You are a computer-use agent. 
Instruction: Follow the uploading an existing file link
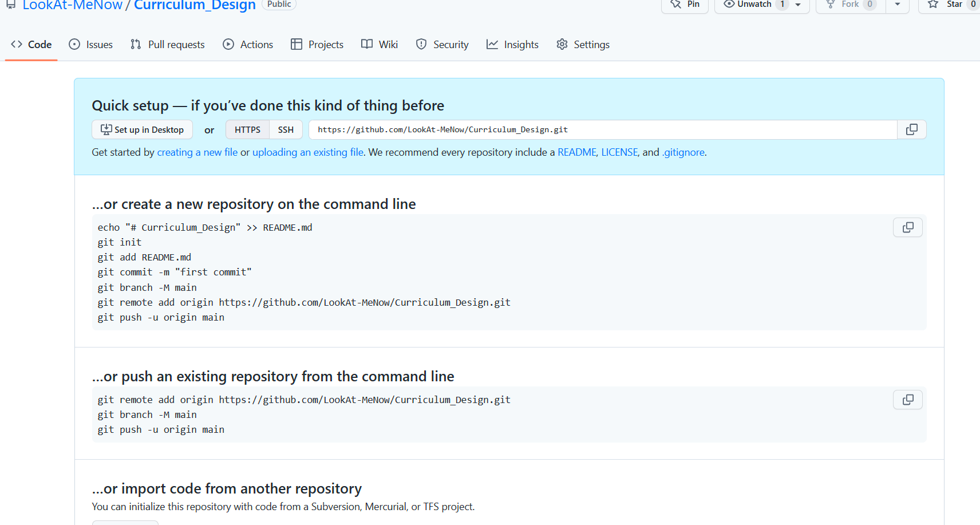308,152
